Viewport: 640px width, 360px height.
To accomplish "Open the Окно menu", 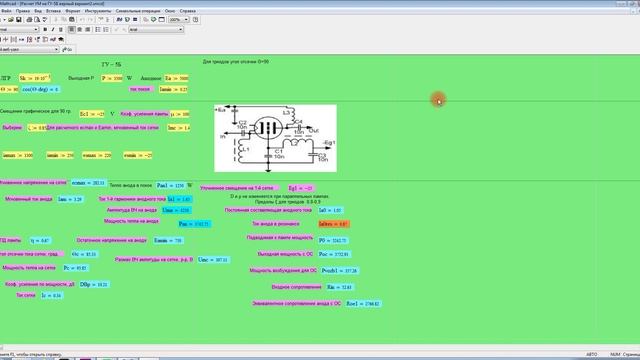I will point(170,11).
